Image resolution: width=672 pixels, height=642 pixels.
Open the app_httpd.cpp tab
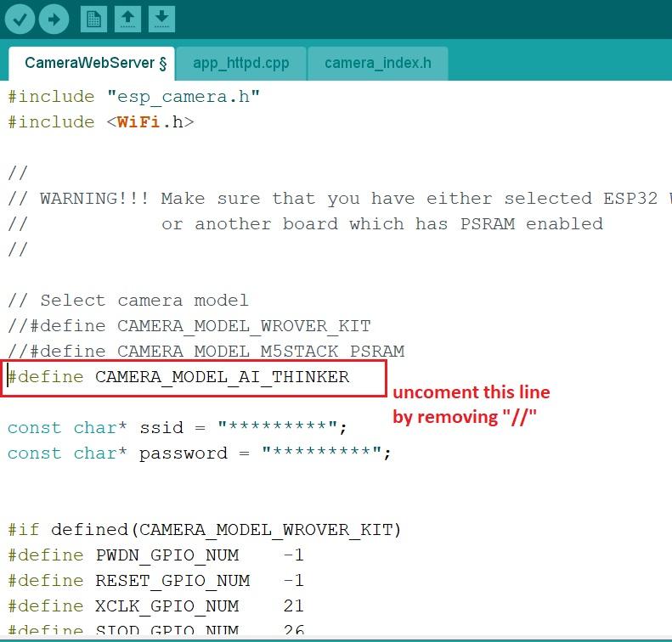pyautogui.click(x=240, y=63)
